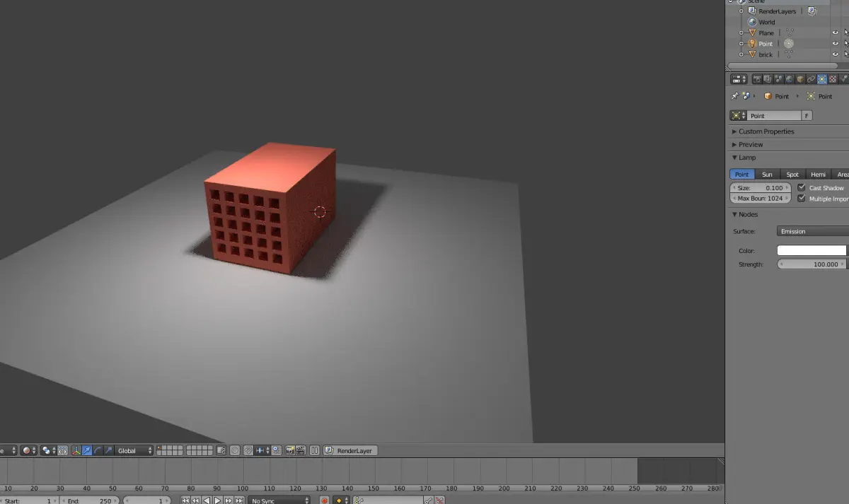Open Render properties tab camera icon
Screen dimensions: 849x504
click(757, 79)
